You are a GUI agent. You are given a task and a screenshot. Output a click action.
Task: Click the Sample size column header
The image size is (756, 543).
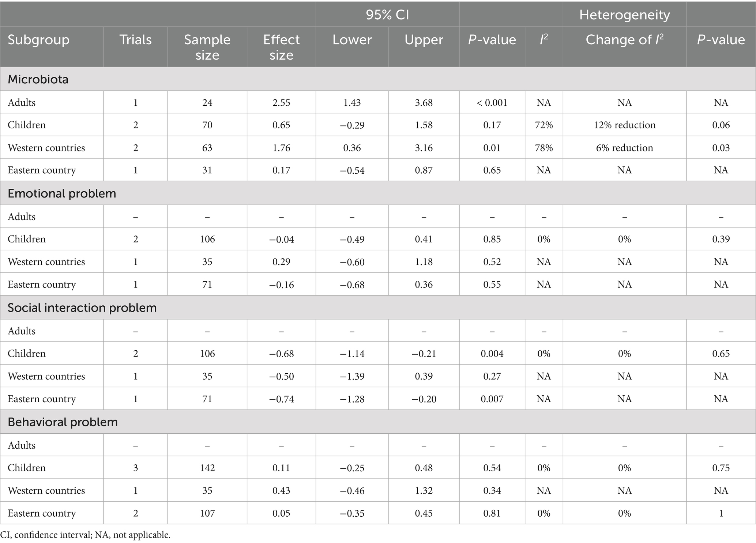click(207, 47)
